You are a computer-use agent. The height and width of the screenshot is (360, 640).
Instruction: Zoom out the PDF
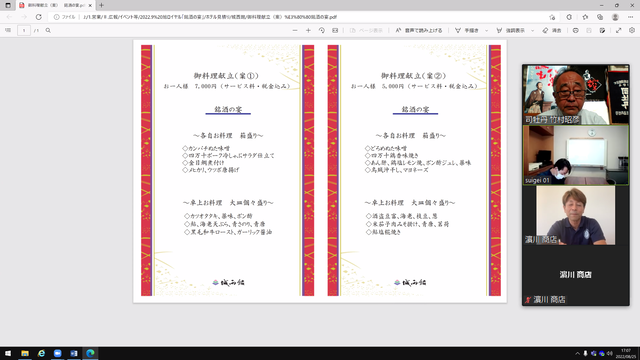point(295,30)
